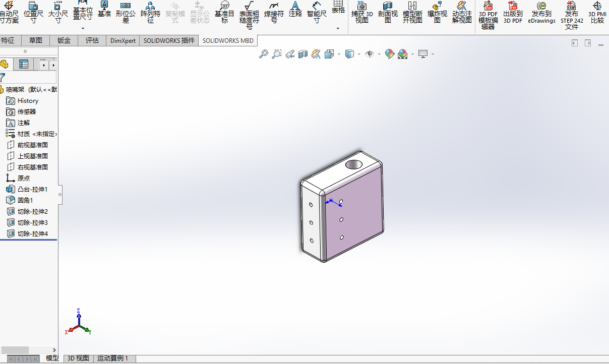Click the View Settings monitor icon
The height and width of the screenshot is (364, 609).
click(x=423, y=54)
